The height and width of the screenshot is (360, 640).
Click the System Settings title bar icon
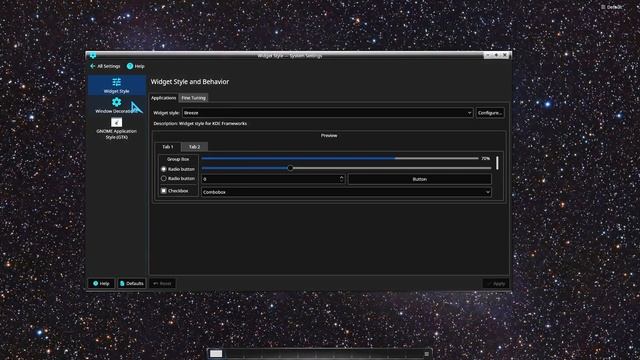[x=93, y=55]
